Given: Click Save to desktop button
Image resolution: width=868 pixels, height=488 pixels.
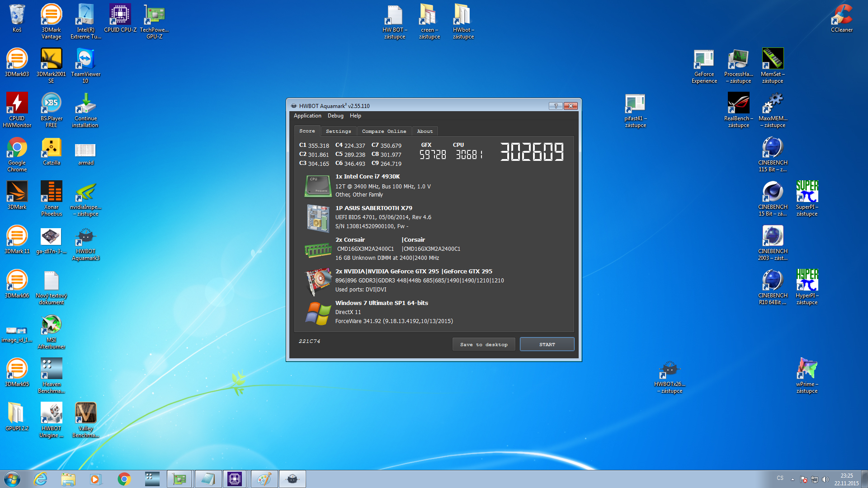Looking at the screenshot, I should pos(484,344).
